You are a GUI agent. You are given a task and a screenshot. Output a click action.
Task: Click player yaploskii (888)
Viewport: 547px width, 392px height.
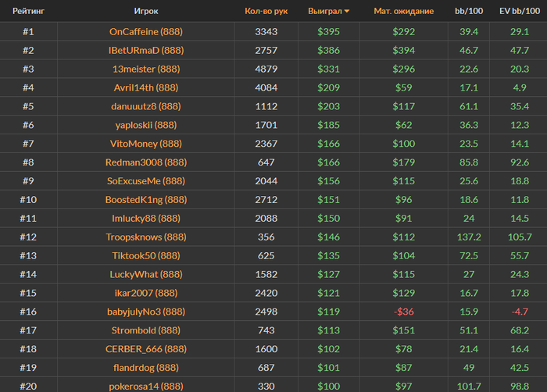coord(146,125)
